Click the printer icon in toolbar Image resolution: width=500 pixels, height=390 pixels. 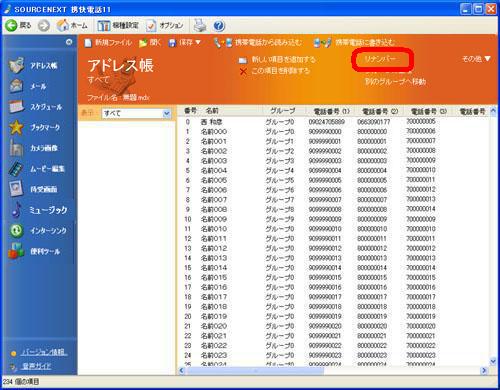pos(200,25)
